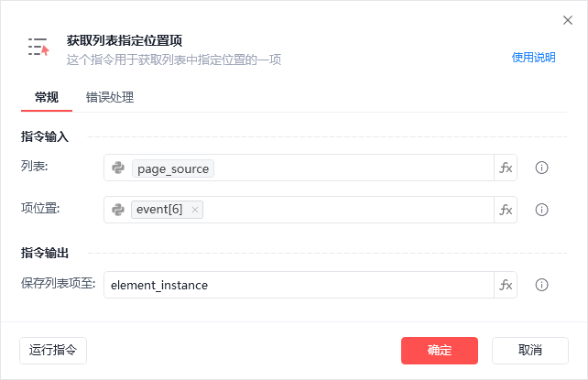Select the page_source variable tag

click(x=173, y=168)
